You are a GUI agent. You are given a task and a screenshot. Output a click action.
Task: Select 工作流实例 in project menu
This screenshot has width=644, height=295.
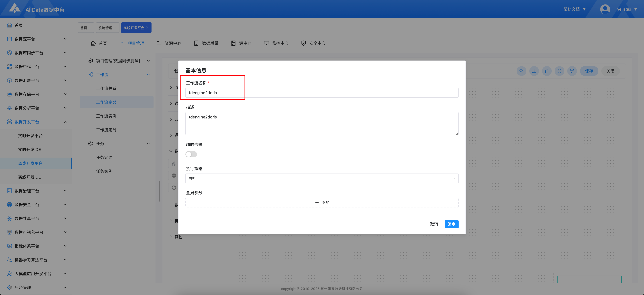coord(106,116)
